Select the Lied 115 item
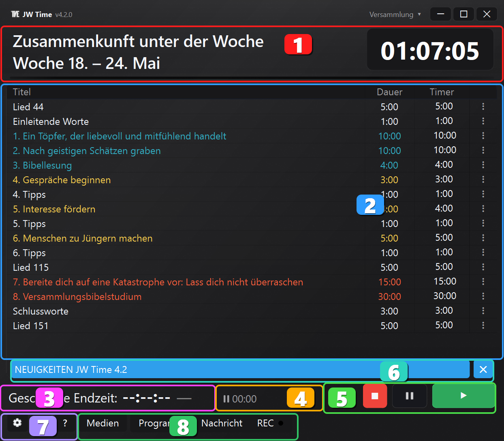 tap(30, 268)
